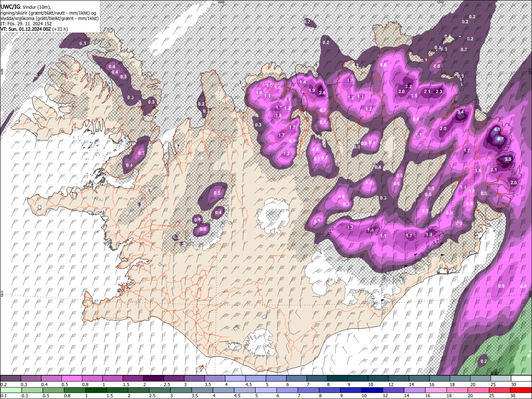This screenshot has width=532, height=399.
Task: Click the VT valid time line
Action: 26,29
